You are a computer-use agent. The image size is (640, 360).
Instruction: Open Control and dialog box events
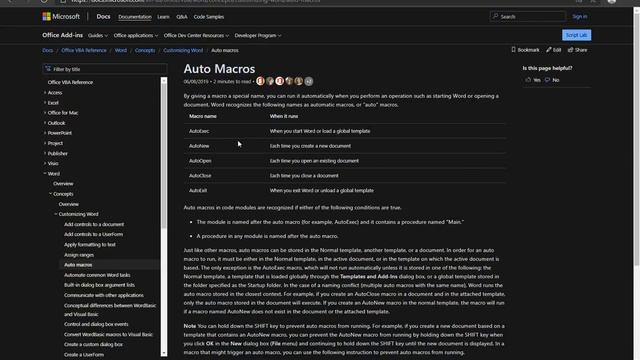[x=96, y=324]
